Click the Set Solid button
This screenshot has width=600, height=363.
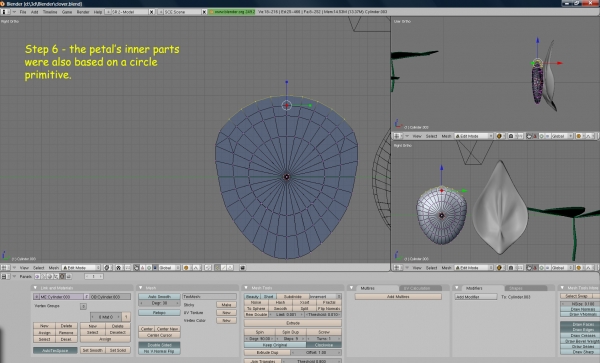pyautogui.click(x=118, y=350)
